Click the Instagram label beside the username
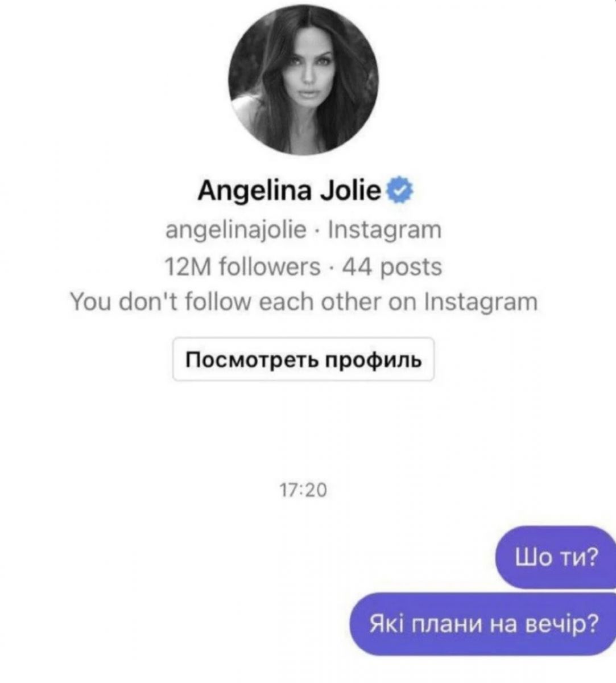The image size is (616, 683). [x=385, y=231]
